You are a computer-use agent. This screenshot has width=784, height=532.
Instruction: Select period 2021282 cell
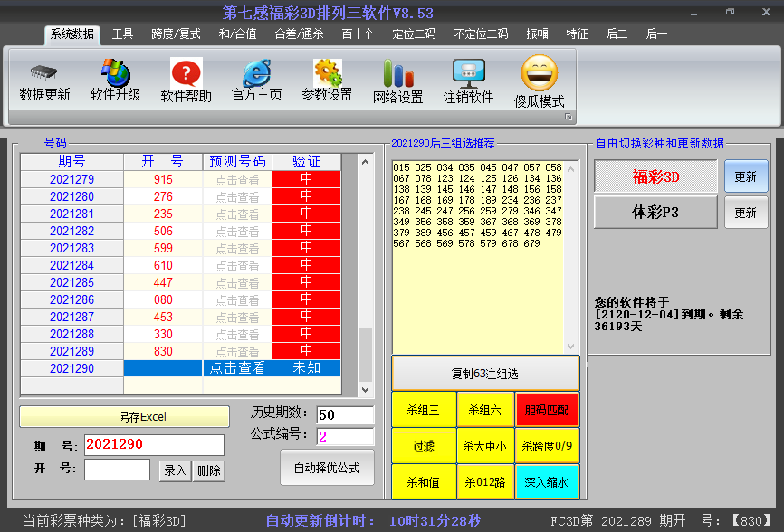72,231
